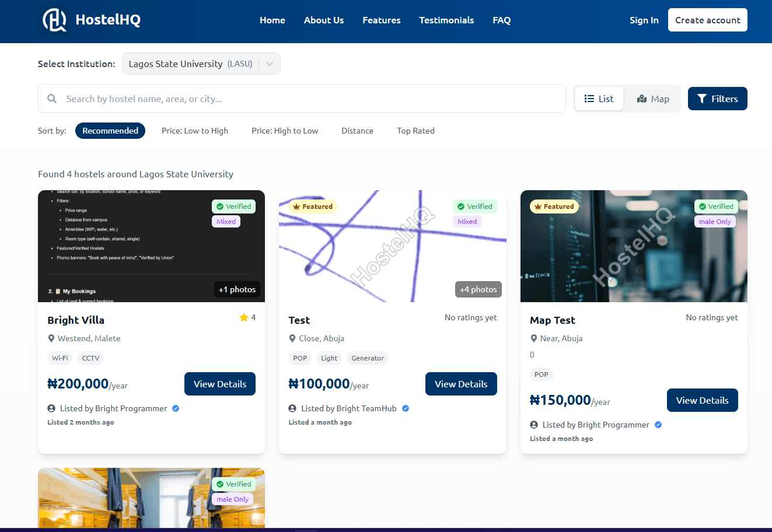Click the Create account button

coord(707,20)
